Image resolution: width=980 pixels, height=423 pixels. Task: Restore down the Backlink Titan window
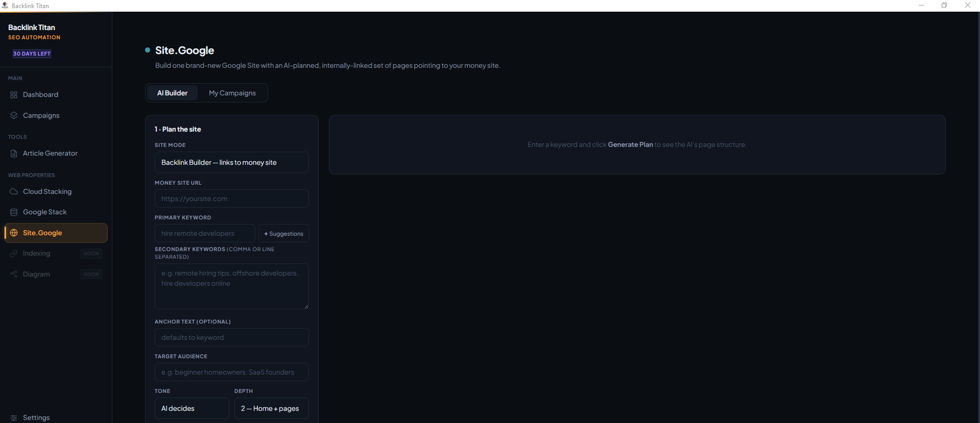[944, 6]
